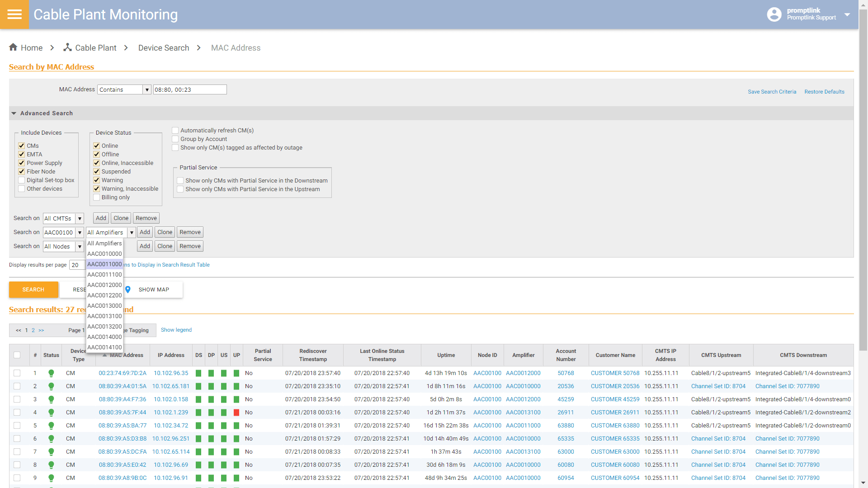Select AAC0010000 from amplifier list

104,253
